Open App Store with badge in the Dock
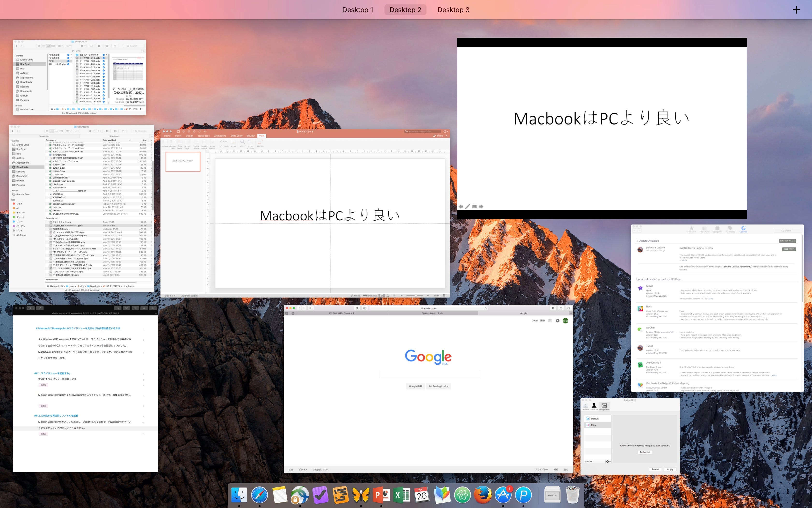Viewport: 812px width, 508px height. (503, 494)
